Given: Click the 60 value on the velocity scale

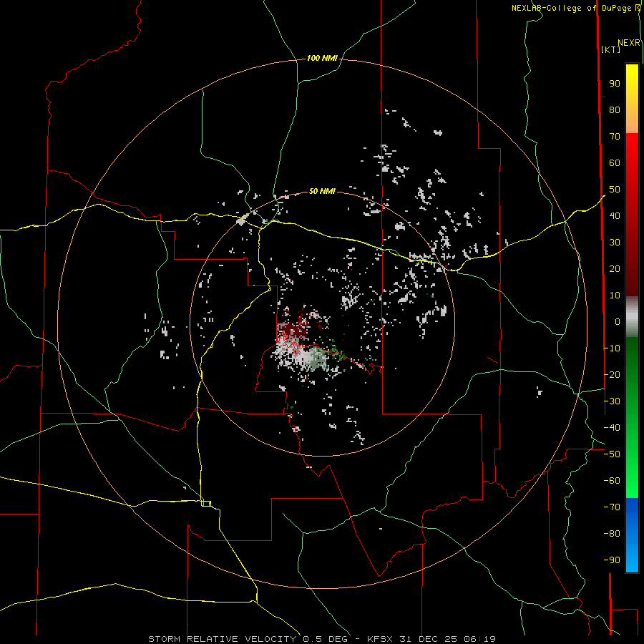Looking at the screenshot, I should click(615, 162).
